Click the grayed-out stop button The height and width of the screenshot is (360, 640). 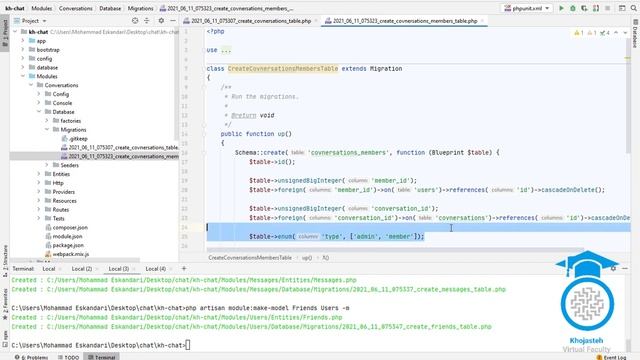point(607,8)
